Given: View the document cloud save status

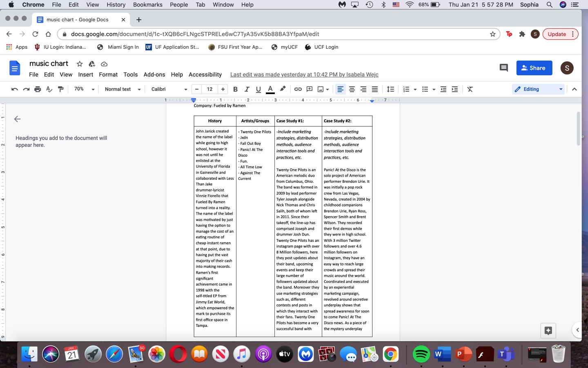Looking at the screenshot, I should coord(104,64).
